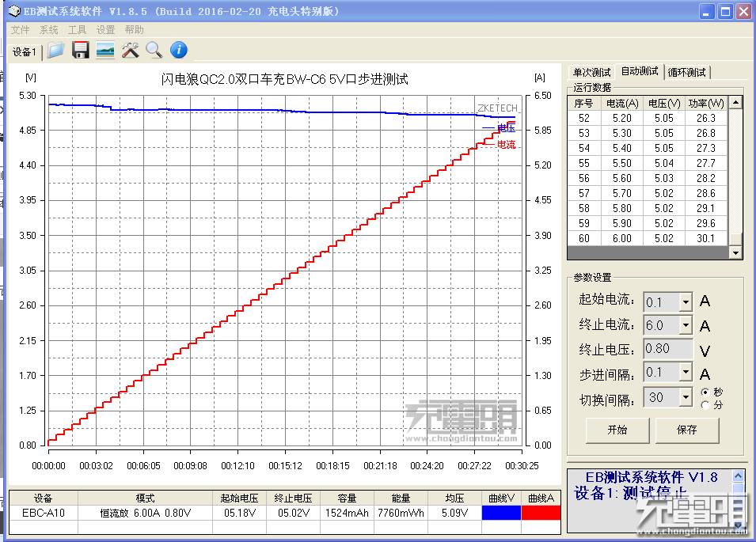The width and height of the screenshot is (756, 542).
Task: Select the 分 minutes radio button
Action: (x=705, y=405)
